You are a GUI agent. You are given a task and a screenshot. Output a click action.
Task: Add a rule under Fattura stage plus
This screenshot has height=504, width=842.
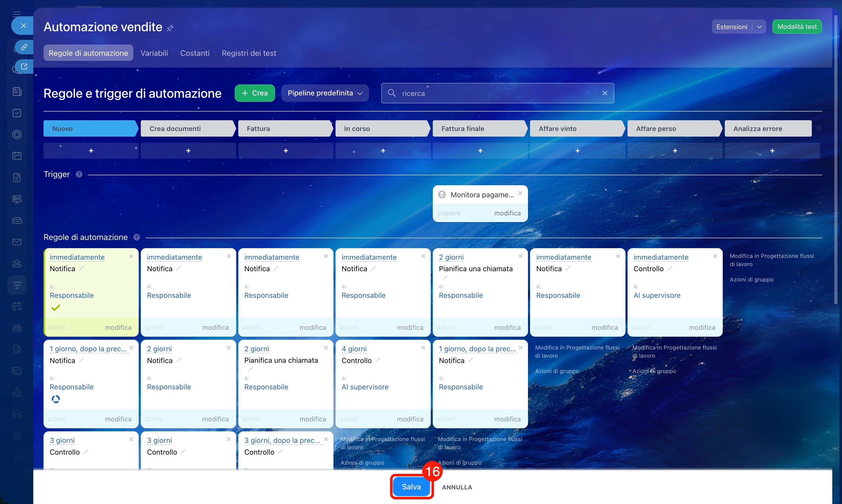coord(286,150)
